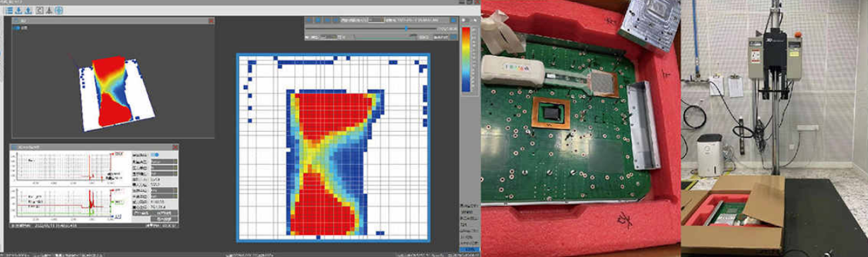Click the blue icon at right of playback bar
The height and width of the screenshot is (257, 868).
click(x=453, y=20)
